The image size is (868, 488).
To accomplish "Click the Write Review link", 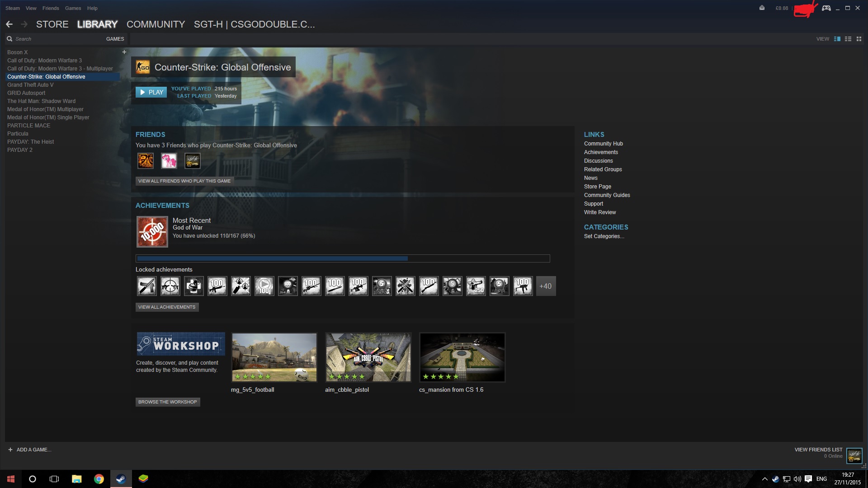I will (x=600, y=212).
